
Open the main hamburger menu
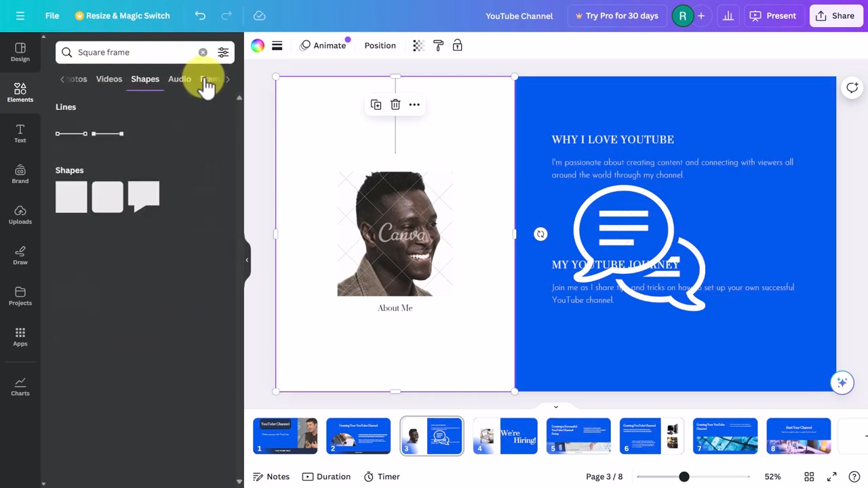pos(20,16)
